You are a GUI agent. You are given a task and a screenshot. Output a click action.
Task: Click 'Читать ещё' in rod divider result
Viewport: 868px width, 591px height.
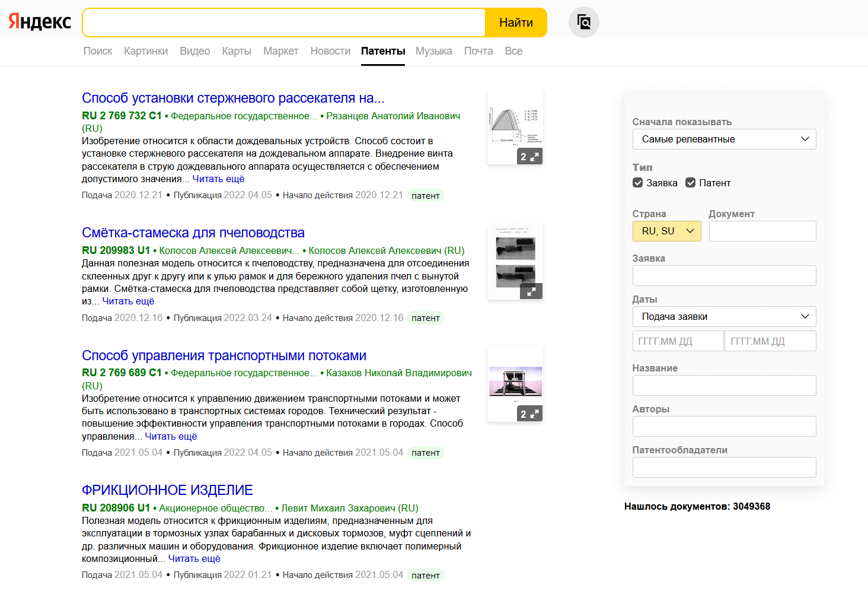pos(218,179)
